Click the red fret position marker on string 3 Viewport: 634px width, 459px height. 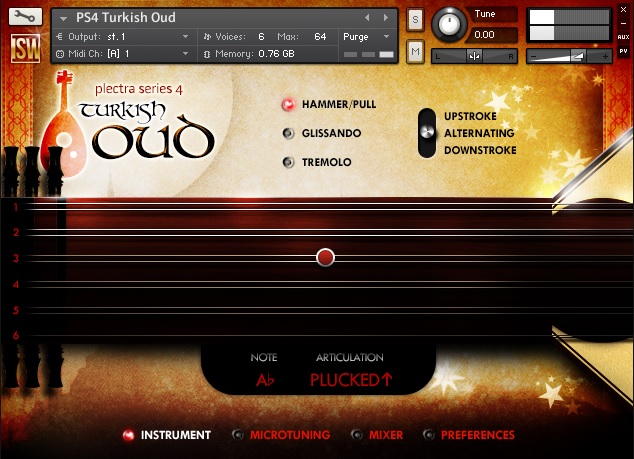325,258
